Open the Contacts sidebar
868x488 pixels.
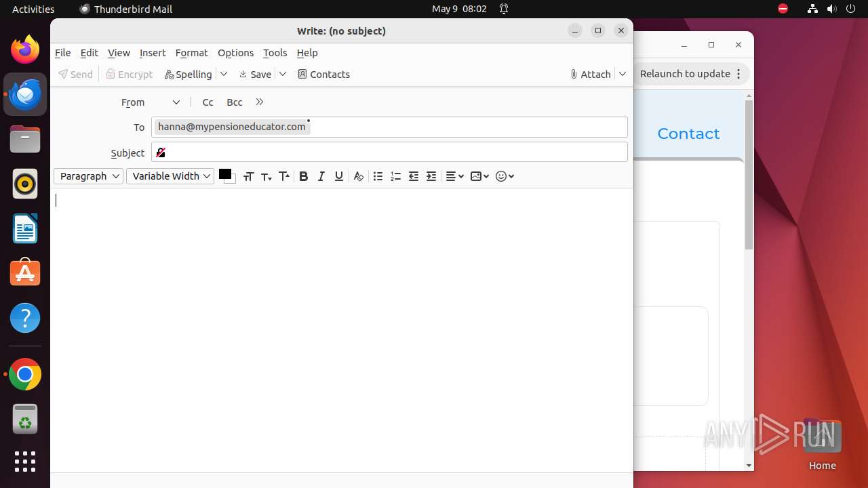323,75
